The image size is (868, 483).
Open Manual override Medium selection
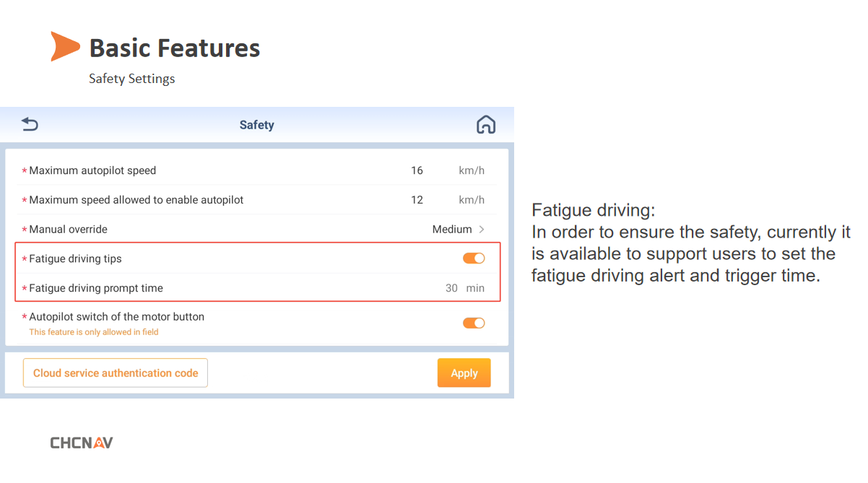click(x=452, y=230)
